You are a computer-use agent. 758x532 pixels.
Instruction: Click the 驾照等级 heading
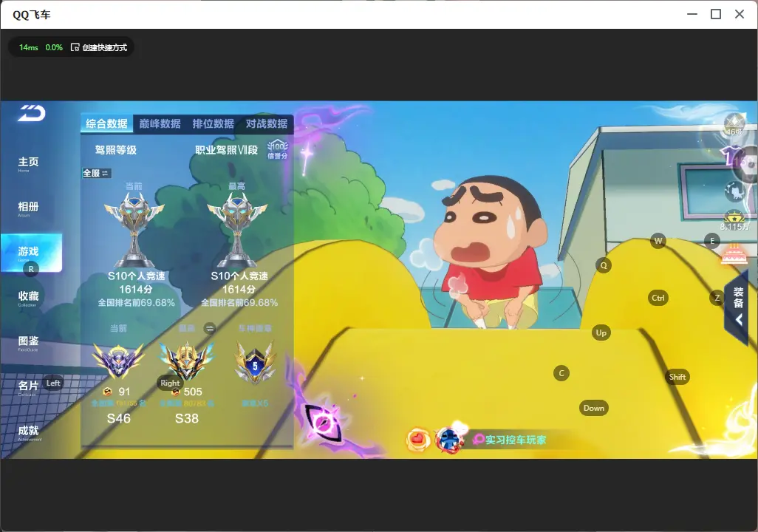coord(116,150)
